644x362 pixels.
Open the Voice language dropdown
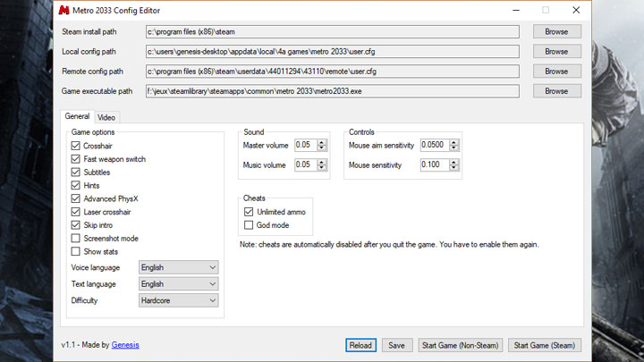pyautogui.click(x=178, y=267)
